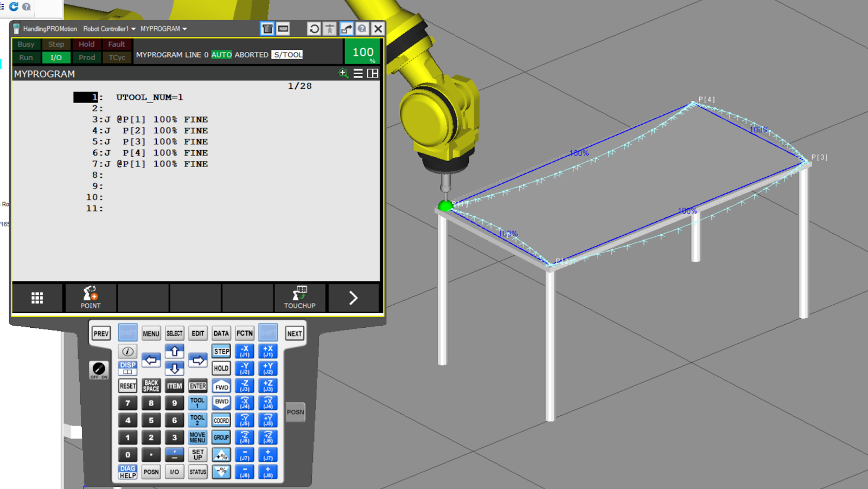This screenshot has width=868, height=489.
Task: Click the refresh (circular arrow) title bar icon
Action: click(x=314, y=29)
